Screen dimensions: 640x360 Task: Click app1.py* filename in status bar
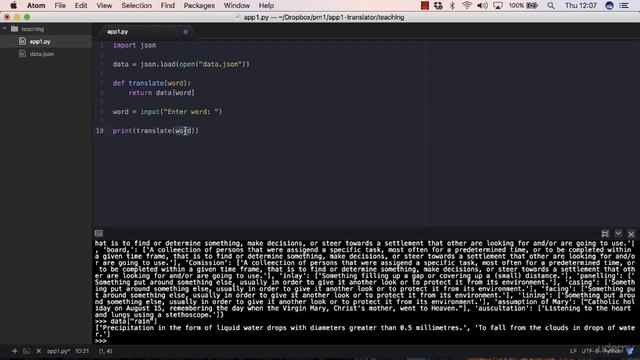point(58,351)
